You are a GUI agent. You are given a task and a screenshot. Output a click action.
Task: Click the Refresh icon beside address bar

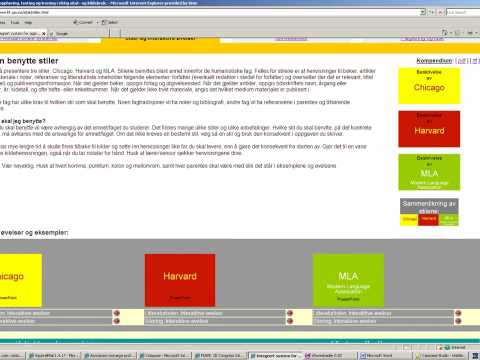click(432, 12)
